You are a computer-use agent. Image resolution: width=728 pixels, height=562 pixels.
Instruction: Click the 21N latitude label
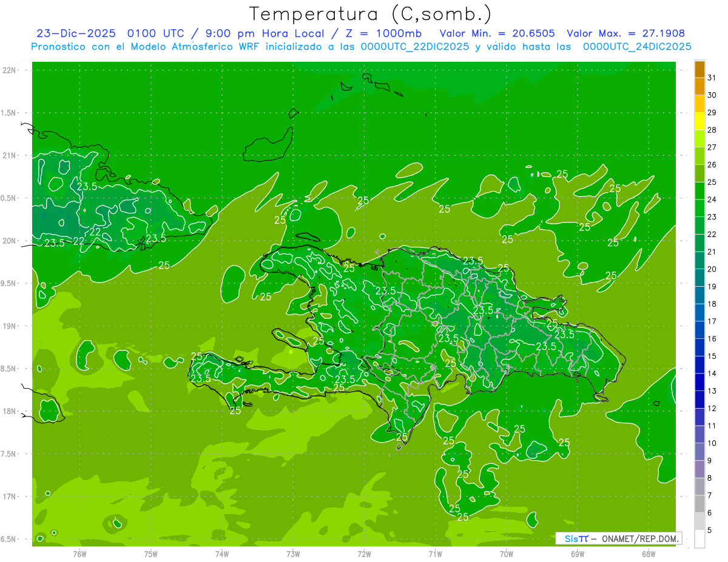10,155
